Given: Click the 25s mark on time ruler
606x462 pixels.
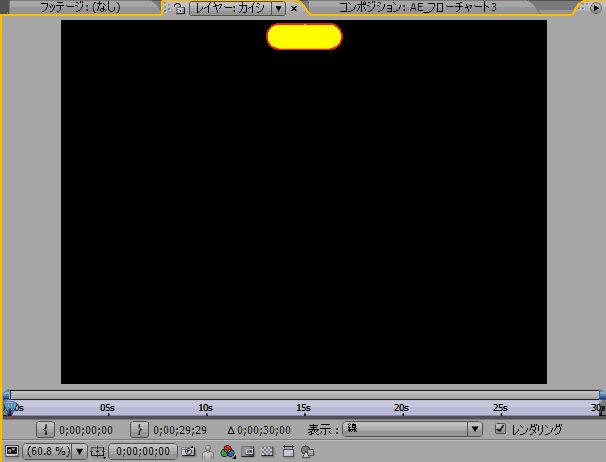Looking at the screenshot, I should (x=500, y=408).
